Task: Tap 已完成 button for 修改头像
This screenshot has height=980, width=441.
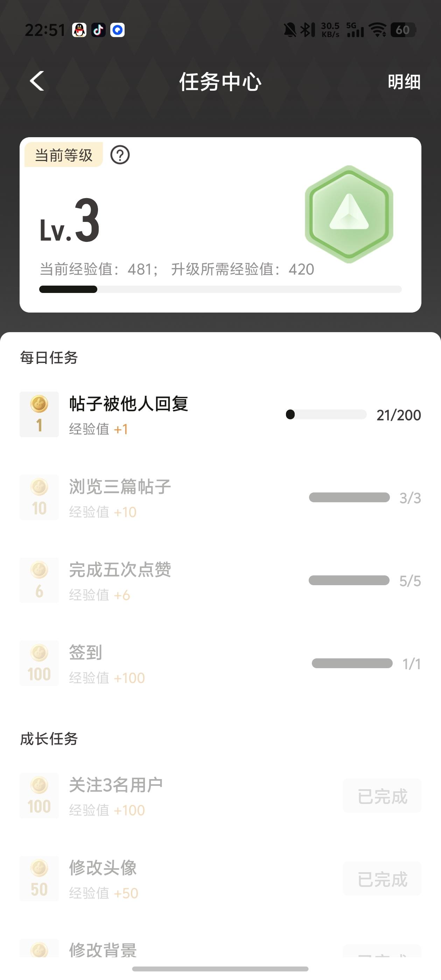Action: pos(382,879)
